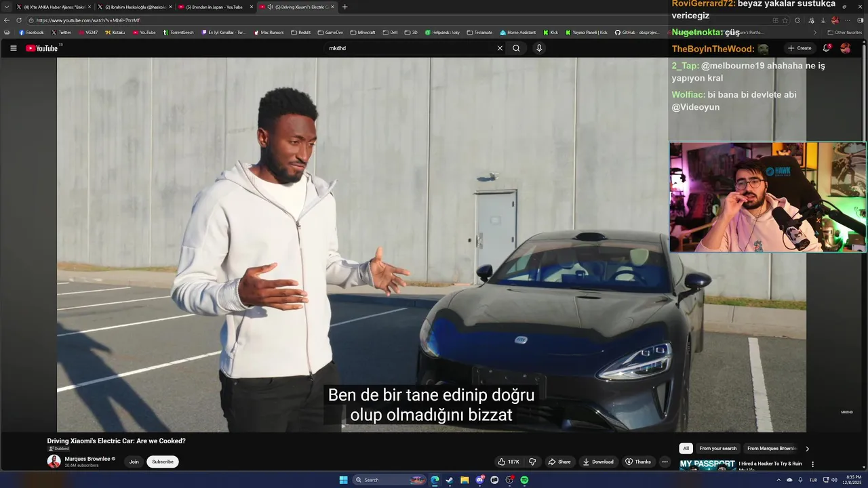Open TorrentLeech bookmark
The height and width of the screenshot is (488, 868).
point(178,33)
